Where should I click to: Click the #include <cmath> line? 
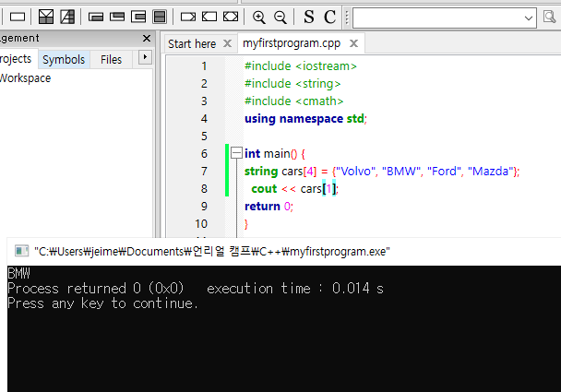click(293, 101)
